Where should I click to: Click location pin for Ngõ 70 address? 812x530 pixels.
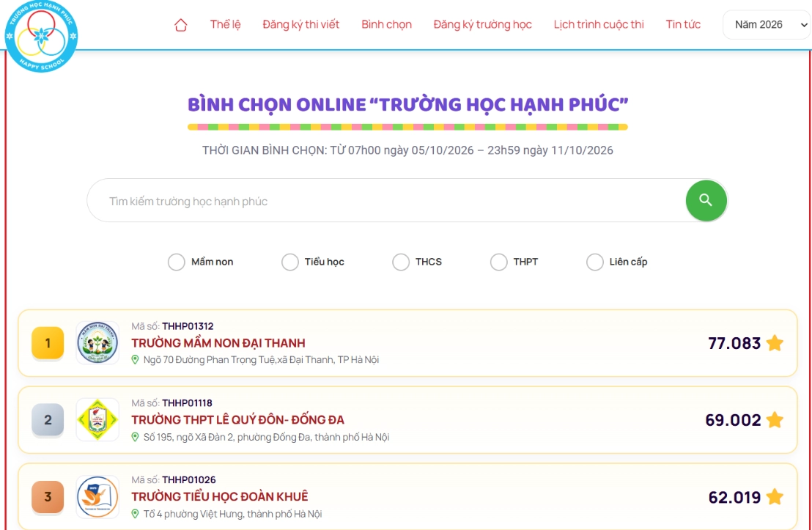pyautogui.click(x=135, y=359)
